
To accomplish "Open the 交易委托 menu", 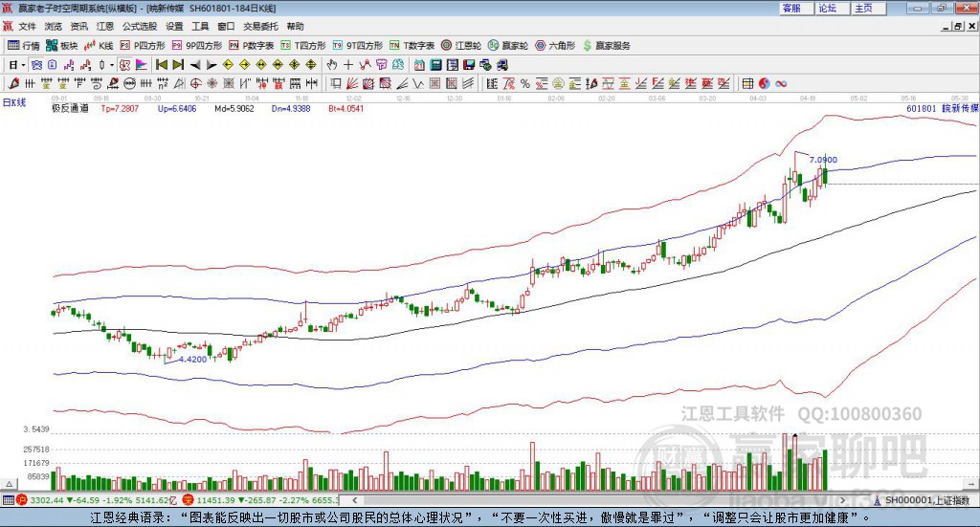I will click(260, 26).
